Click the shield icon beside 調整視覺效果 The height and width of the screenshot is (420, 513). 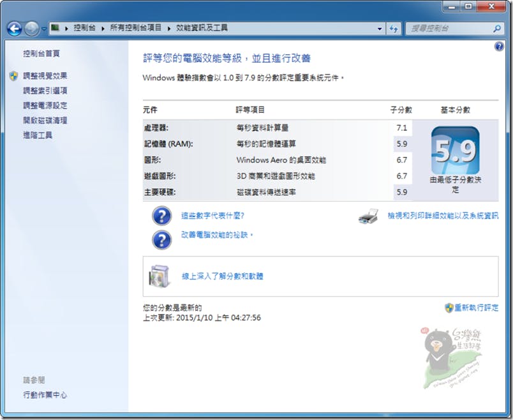pyautogui.click(x=13, y=76)
